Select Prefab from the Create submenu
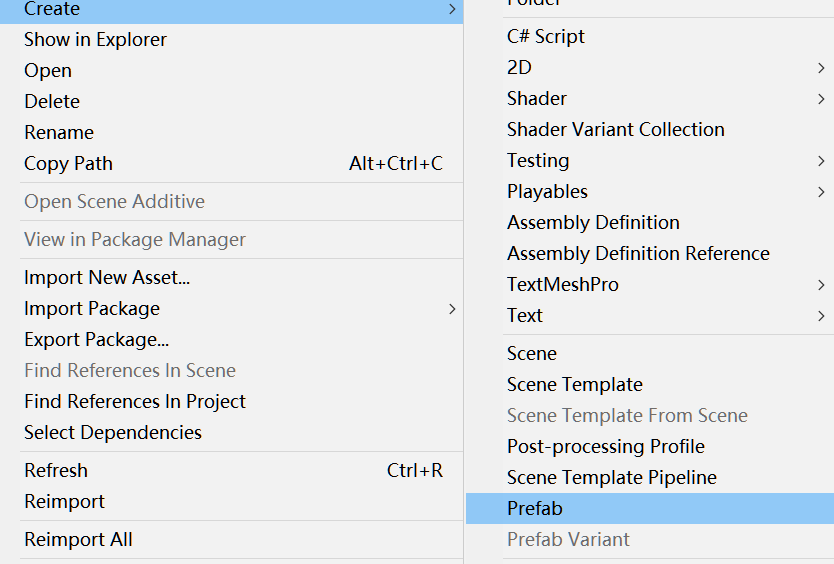This screenshot has width=834, height=564. pyautogui.click(x=535, y=508)
